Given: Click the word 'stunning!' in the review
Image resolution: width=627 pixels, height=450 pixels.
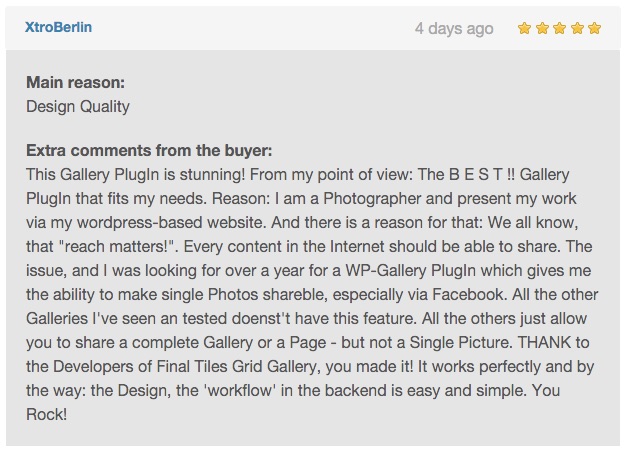Looking at the screenshot, I should (x=212, y=175).
